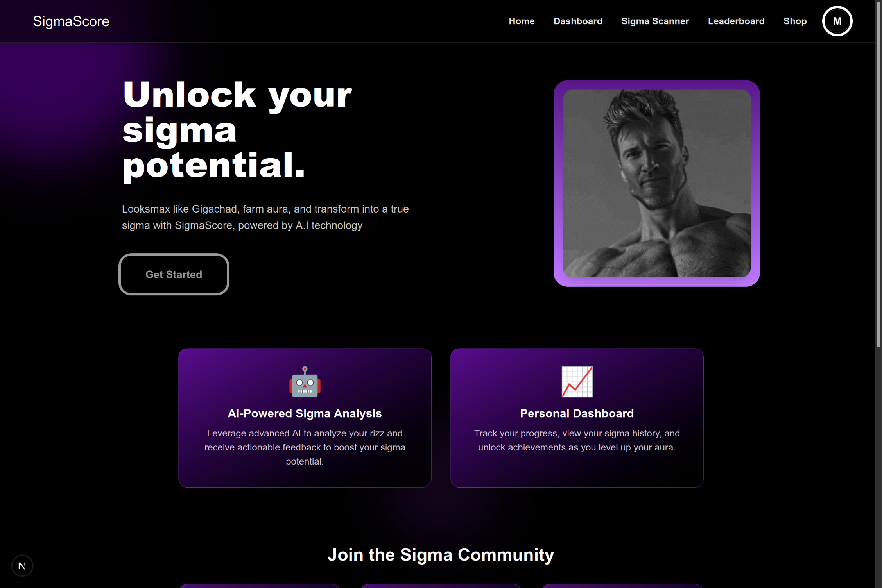Go to the Home page

(522, 21)
